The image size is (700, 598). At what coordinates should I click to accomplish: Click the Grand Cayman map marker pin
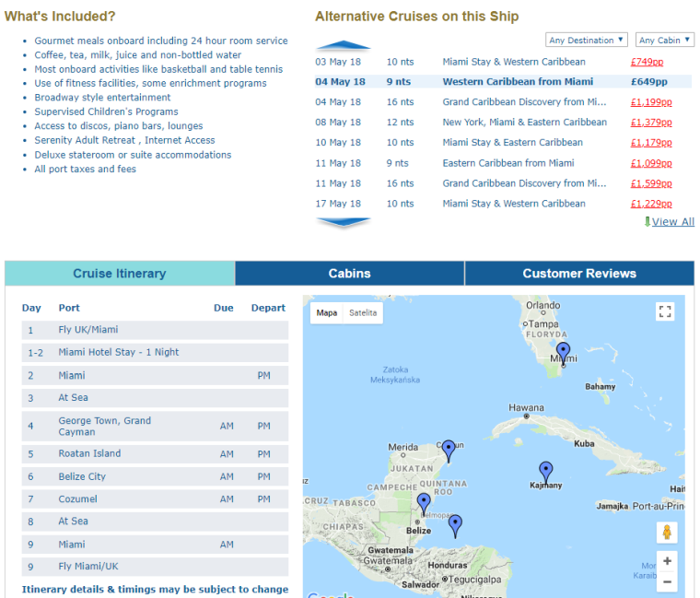point(545,472)
